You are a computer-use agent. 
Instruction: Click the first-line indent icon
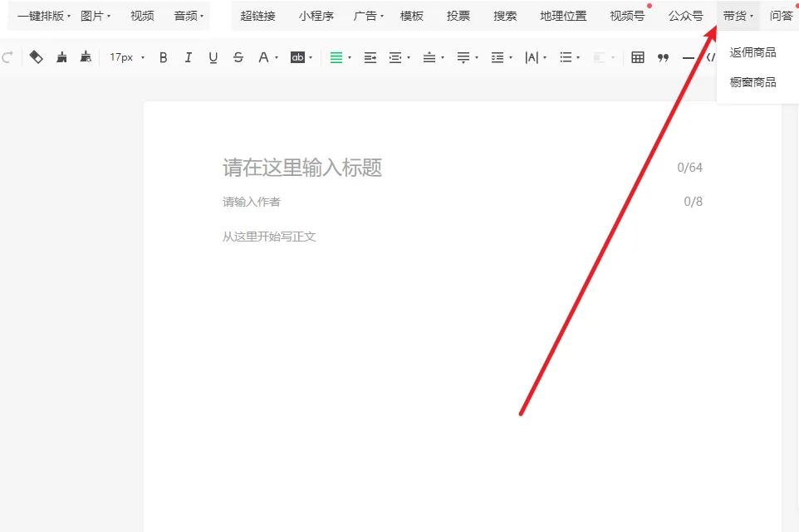pyautogui.click(x=370, y=57)
